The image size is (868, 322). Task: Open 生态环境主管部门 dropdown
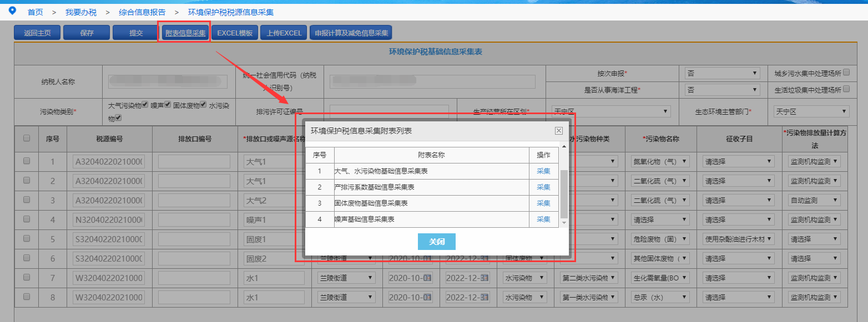(x=811, y=111)
